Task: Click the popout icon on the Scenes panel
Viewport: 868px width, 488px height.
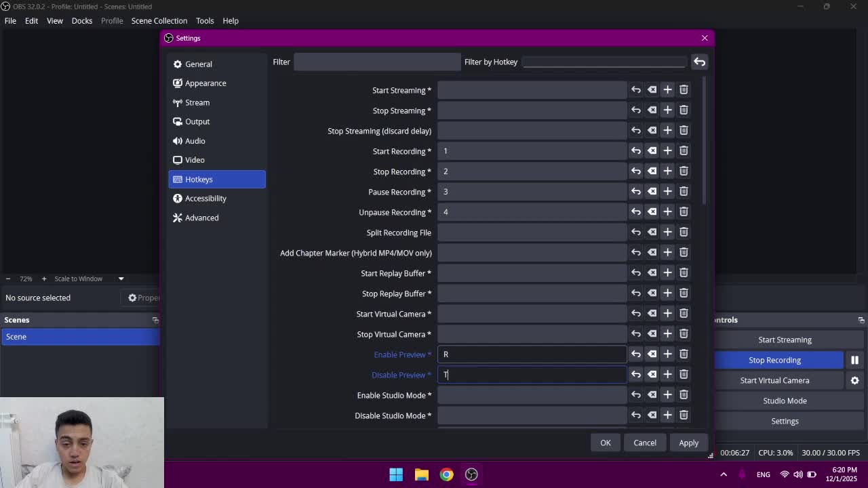Action: [155, 319]
